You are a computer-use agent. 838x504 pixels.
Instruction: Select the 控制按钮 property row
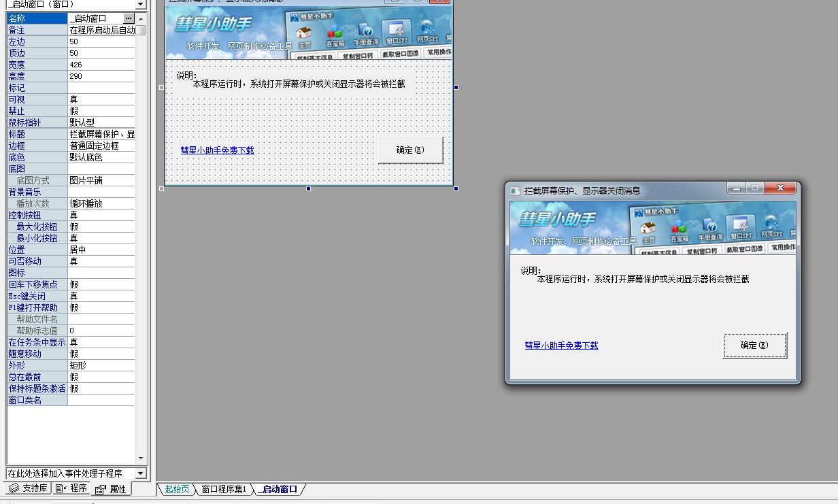click(71, 215)
